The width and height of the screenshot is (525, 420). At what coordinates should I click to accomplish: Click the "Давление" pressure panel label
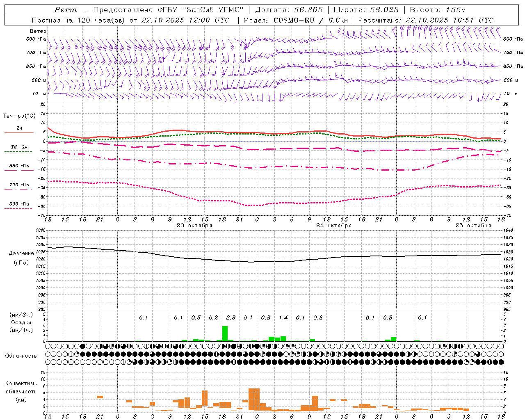pyautogui.click(x=21, y=253)
